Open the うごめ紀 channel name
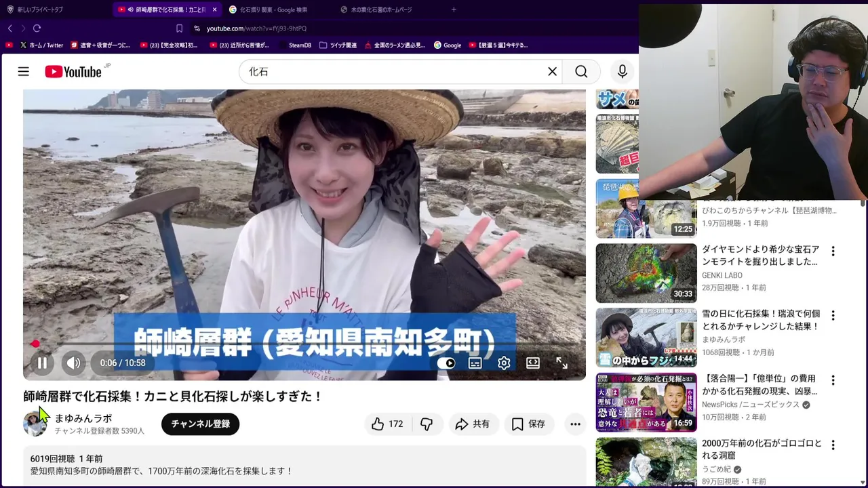Viewport: 868px width, 488px height. 716,469
